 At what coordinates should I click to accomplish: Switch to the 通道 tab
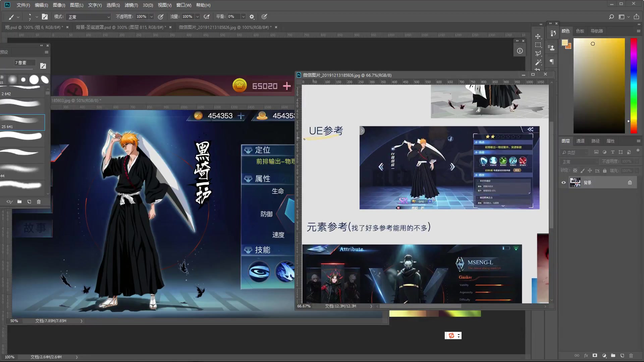tap(580, 141)
